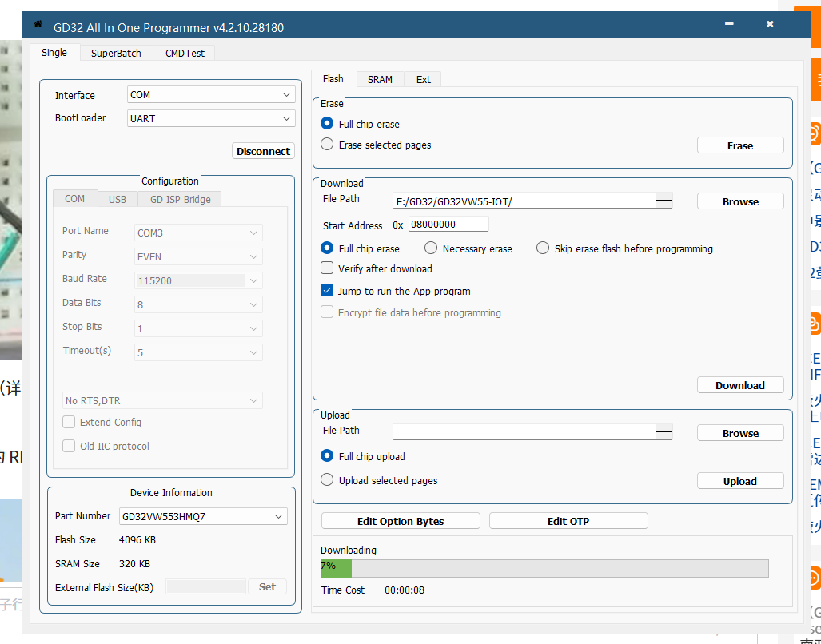This screenshot has width=821, height=644.
Task: Open the Interface dropdown showing COM
Action: point(211,95)
